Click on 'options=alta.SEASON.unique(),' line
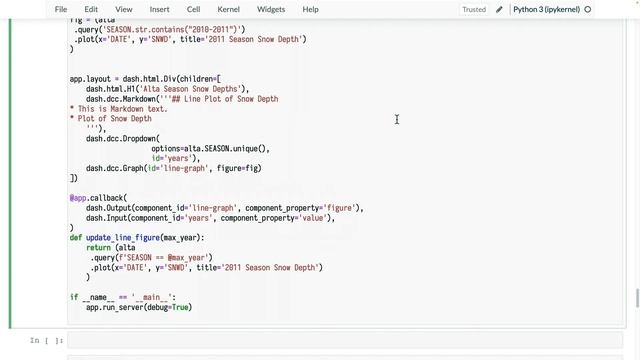 (210, 148)
